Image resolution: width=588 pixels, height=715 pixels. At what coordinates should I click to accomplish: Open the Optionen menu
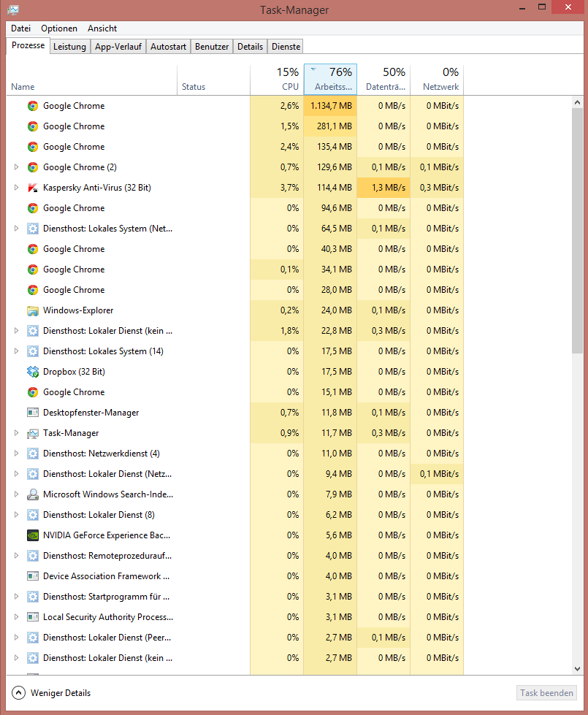pyautogui.click(x=59, y=28)
